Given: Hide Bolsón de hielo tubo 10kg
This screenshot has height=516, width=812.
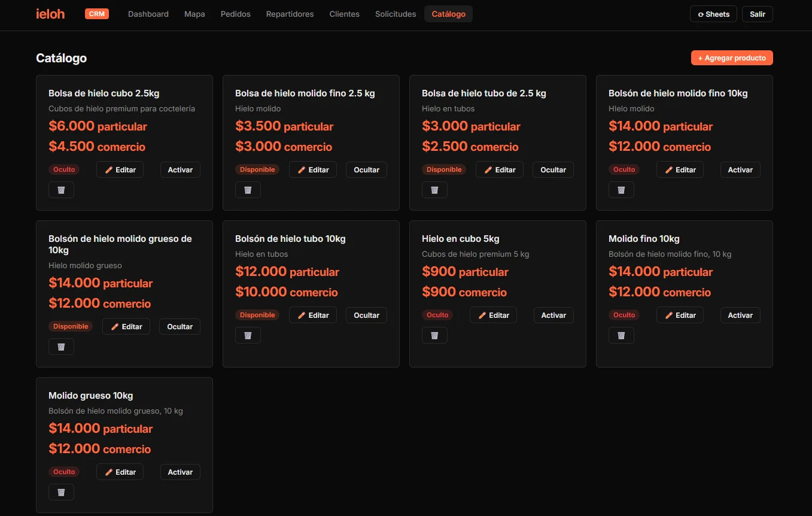Looking at the screenshot, I should [366, 315].
